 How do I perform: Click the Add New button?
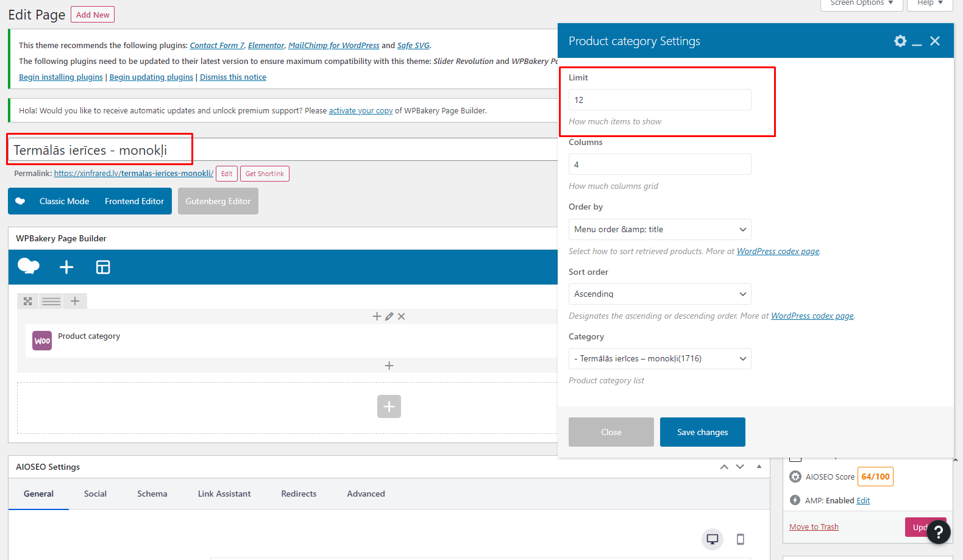(93, 15)
